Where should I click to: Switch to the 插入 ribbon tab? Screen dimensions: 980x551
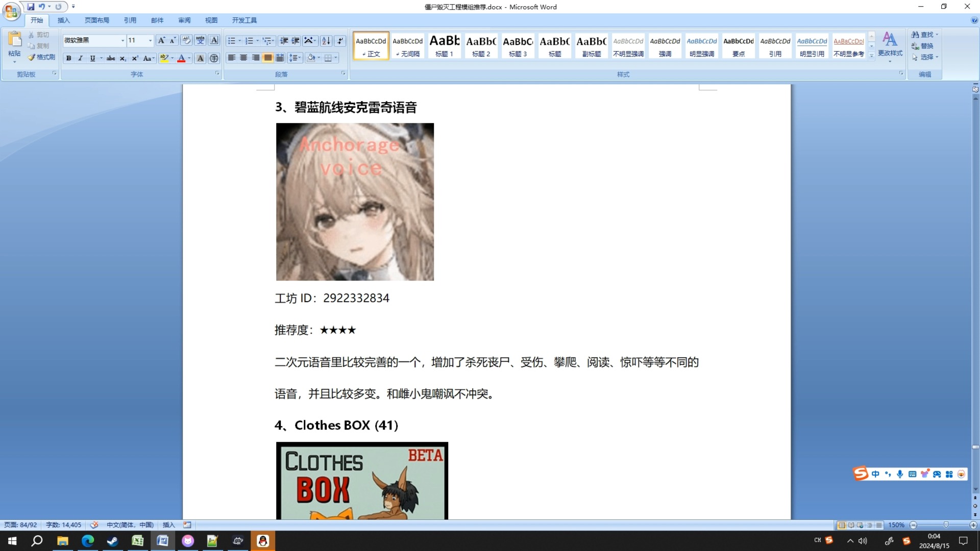(x=63, y=20)
